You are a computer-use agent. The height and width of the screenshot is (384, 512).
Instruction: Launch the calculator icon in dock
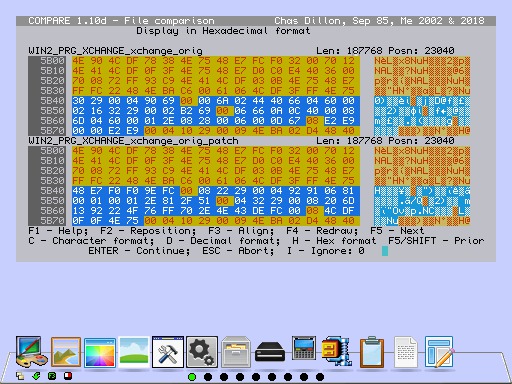(304, 349)
